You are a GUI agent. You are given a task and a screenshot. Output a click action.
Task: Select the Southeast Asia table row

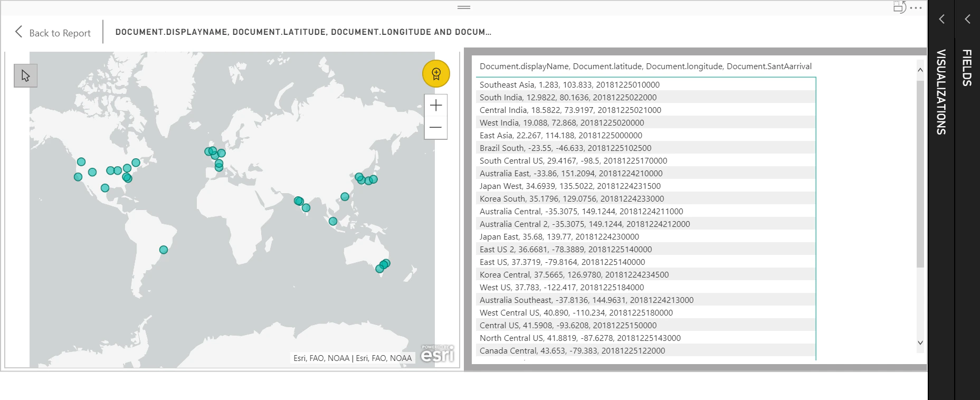(646, 84)
